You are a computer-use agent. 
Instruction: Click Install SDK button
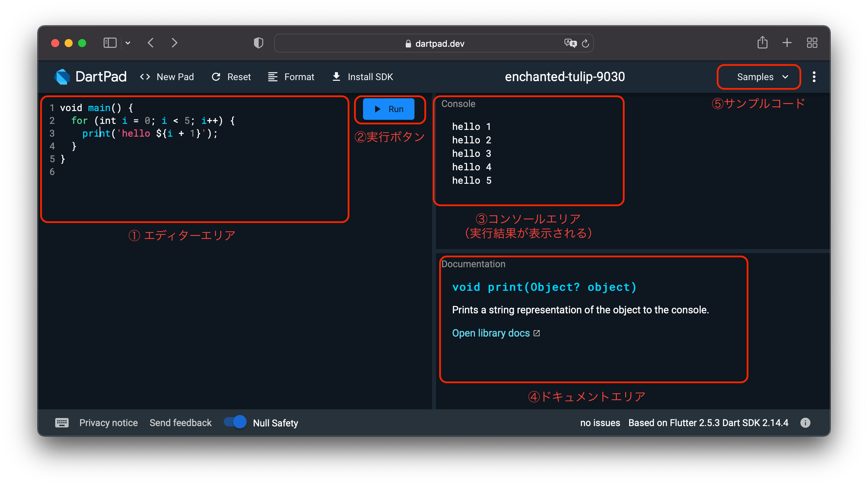363,77
